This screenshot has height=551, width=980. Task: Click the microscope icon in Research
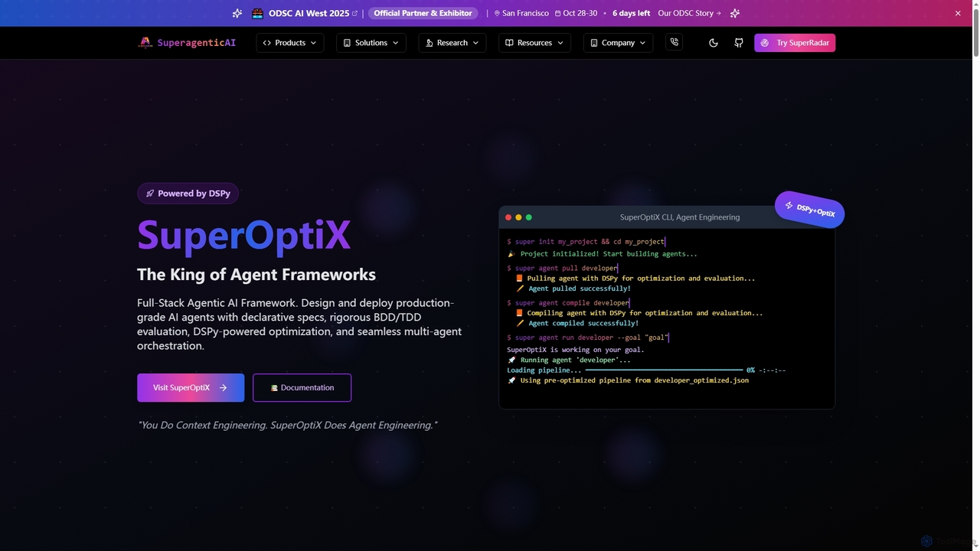[430, 43]
